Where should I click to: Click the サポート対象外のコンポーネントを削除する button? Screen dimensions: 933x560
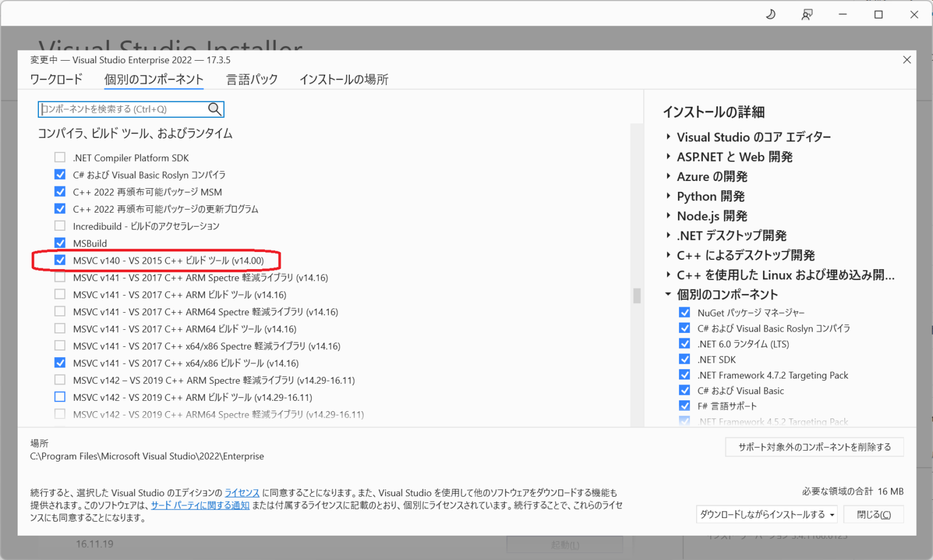[x=814, y=446]
